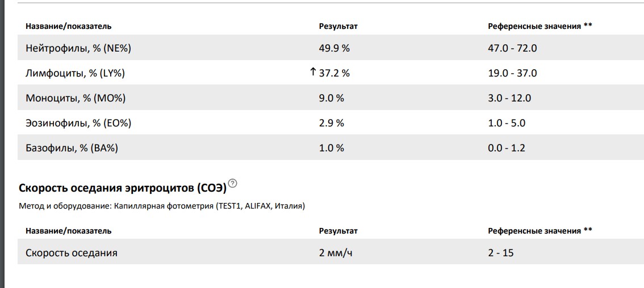This screenshot has height=288, width=644.
Task: Click the 0.0 - 1.2 reference range
Action: [507, 148]
